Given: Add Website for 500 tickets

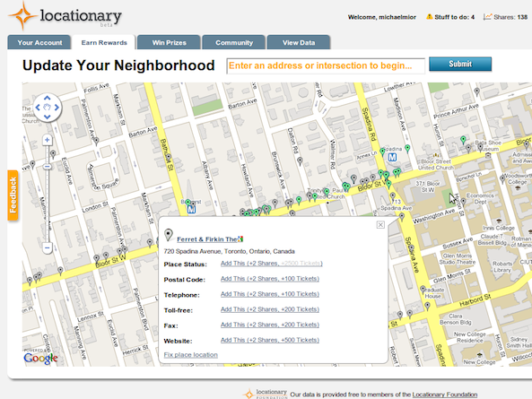Looking at the screenshot, I should (x=270, y=340).
